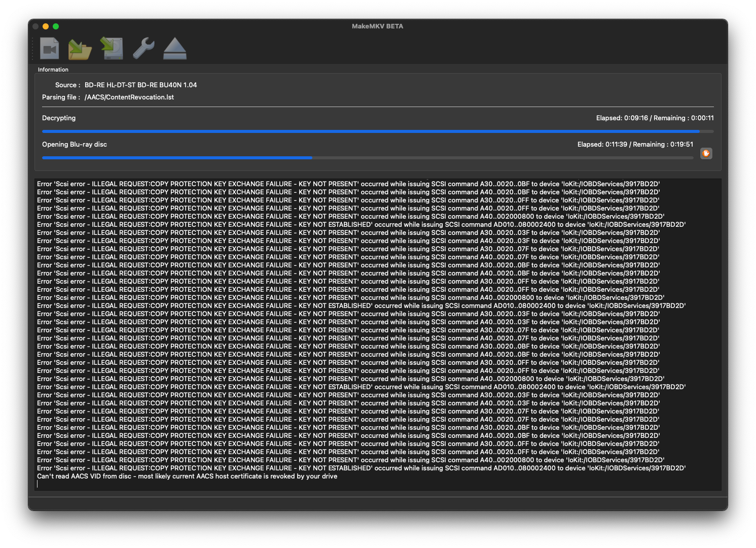This screenshot has width=756, height=548.
Task: Click the Opening Blu-ray disc progress bar
Action: [368, 158]
